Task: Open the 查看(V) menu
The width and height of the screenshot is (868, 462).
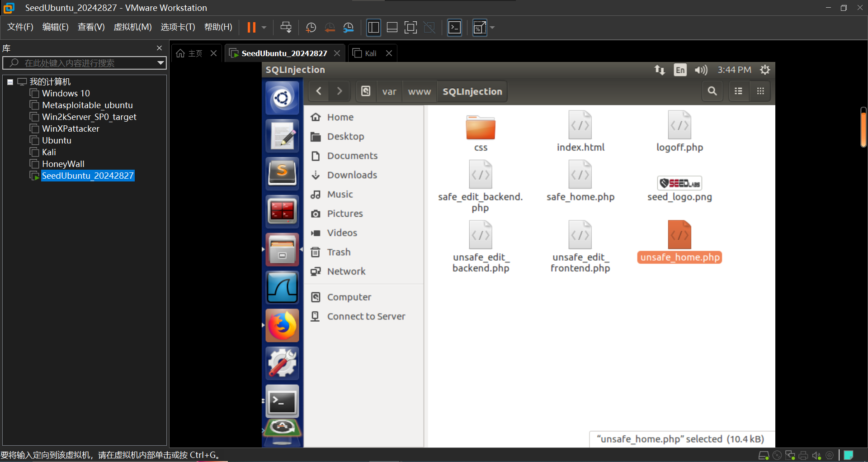Action: 91,27
